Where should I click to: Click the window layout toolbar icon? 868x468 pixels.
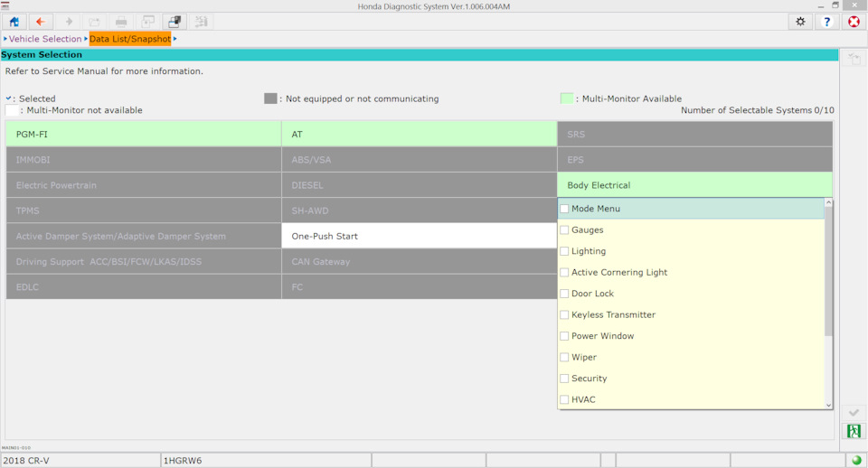tap(147, 22)
